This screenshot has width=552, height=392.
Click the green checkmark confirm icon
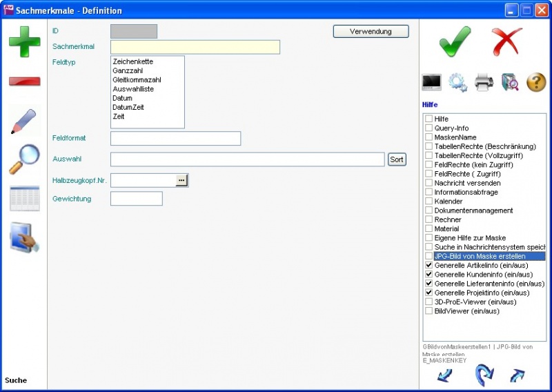pos(455,42)
